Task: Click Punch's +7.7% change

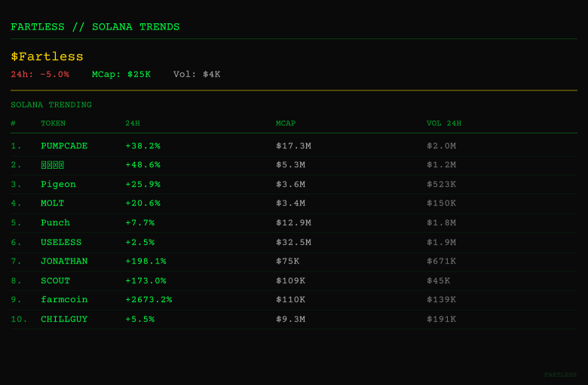Action: [x=140, y=223]
